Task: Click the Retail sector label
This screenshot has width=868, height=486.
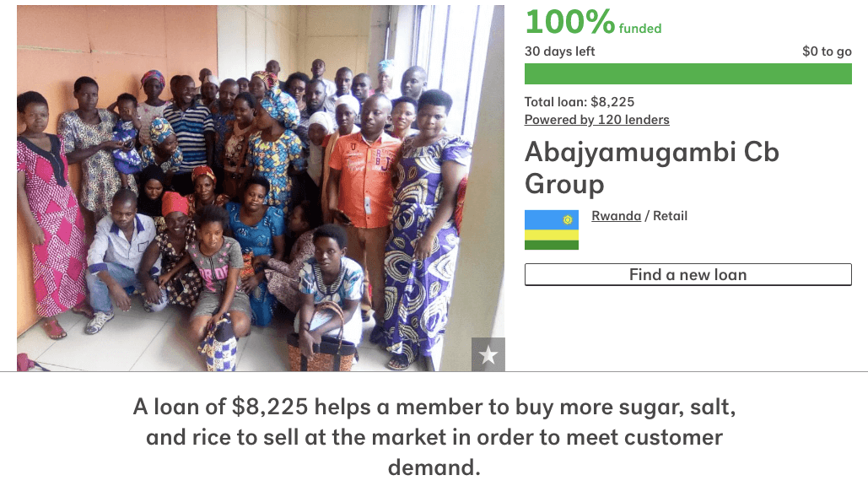Action: coord(671,216)
